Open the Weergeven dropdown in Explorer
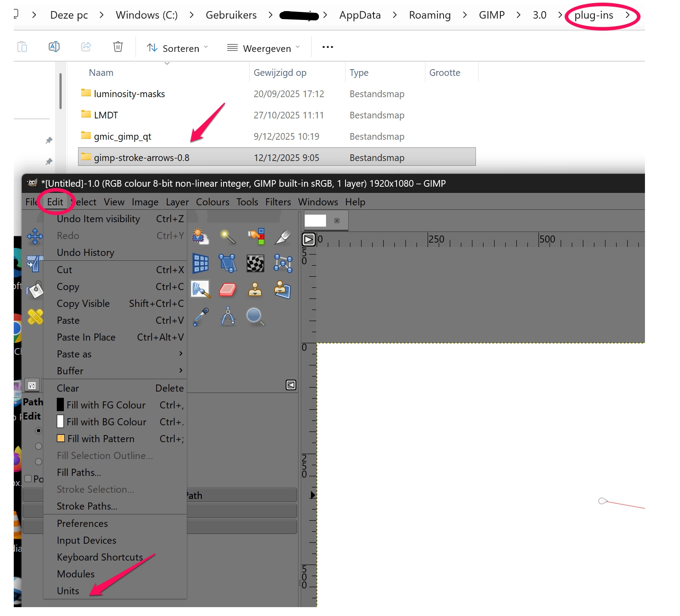The width and height of the screenshot is (680, 616). coord(263,48)
